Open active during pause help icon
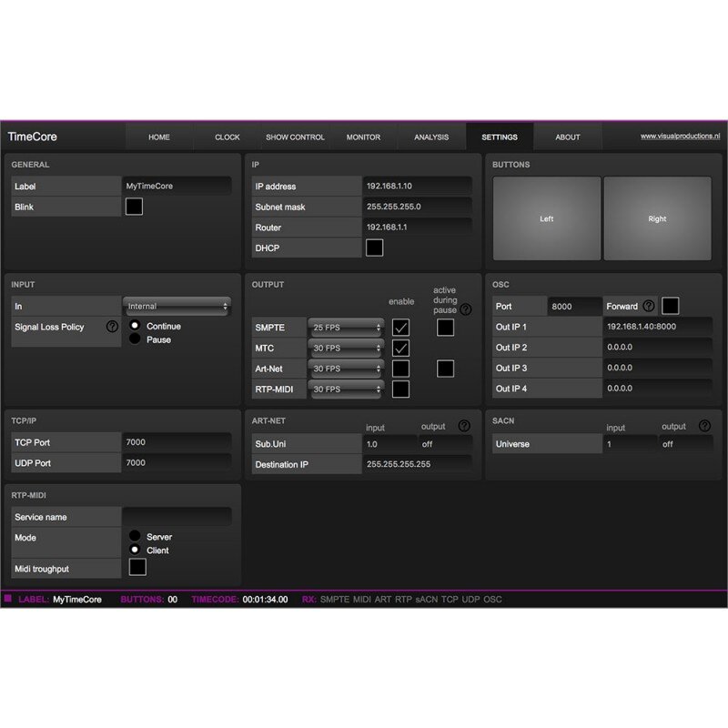The width and height of the screenshot is (728, 728). pos(466,309)
